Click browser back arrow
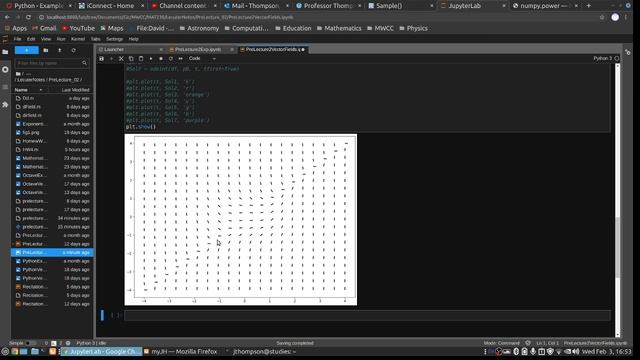 (x=7, y=17)
